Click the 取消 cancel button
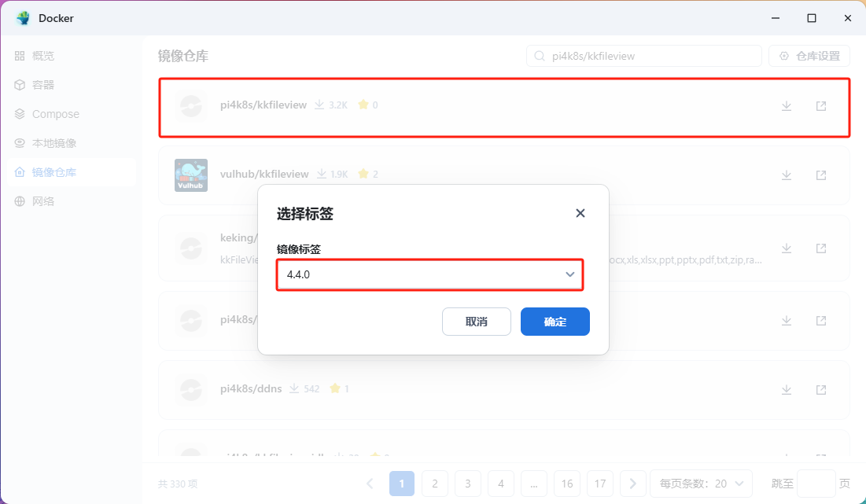This screenshot has height=504, width=866. (477, 322)
